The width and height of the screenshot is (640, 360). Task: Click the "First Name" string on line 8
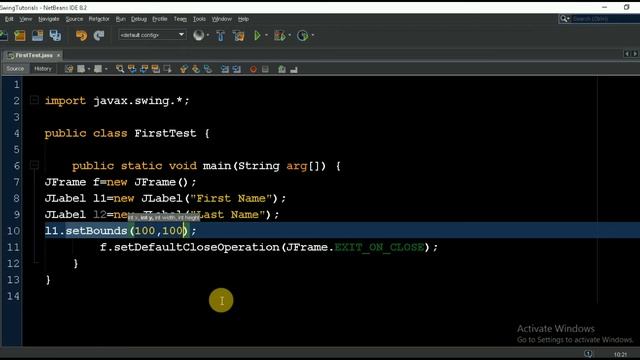(x=231, y=198)
